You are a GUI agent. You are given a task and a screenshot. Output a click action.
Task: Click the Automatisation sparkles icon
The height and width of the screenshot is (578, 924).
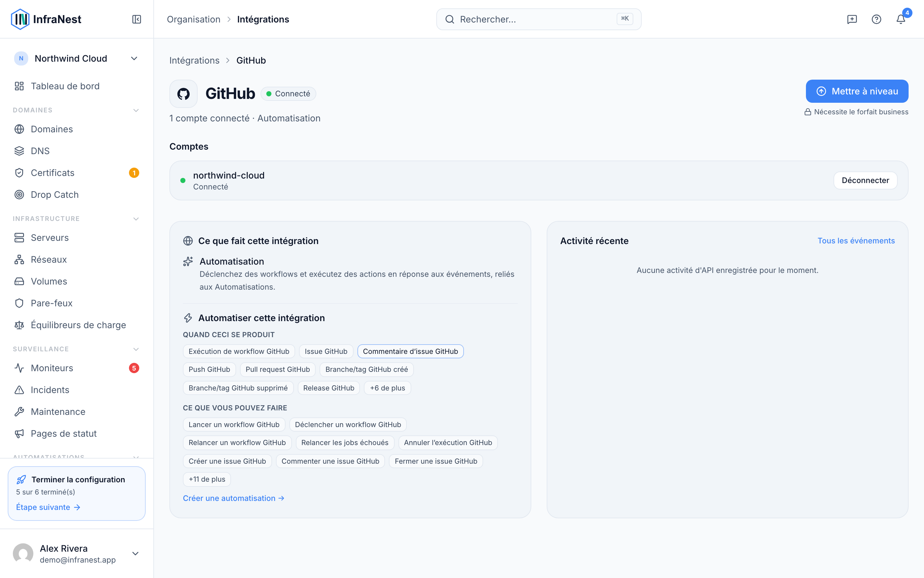[x=188, y=261]
